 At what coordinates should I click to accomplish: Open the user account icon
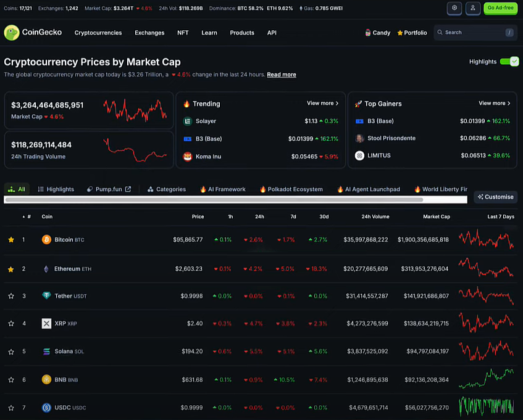tap(472, 8)
